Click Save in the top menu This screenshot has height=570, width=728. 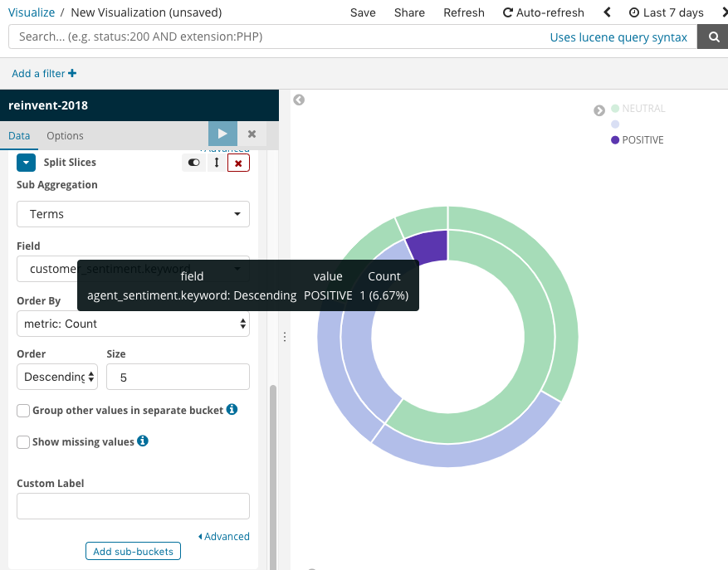[x=363, y=12]
